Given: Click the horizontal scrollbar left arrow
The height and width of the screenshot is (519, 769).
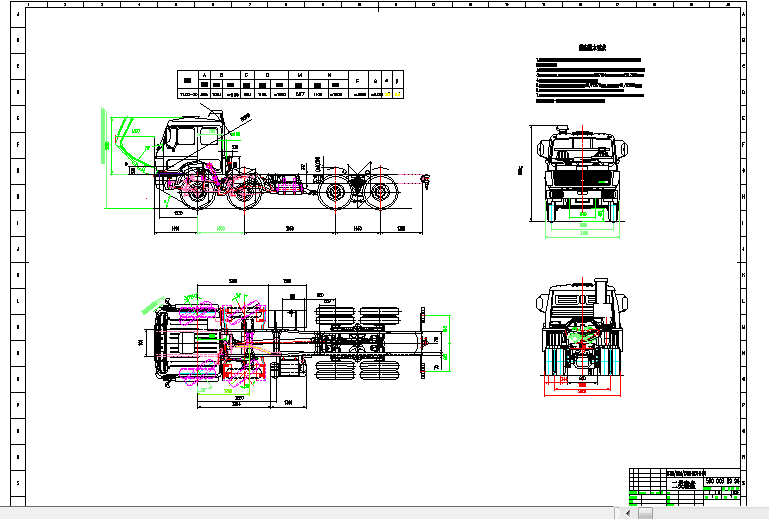Looking at the screenshot, I should 628,513.
